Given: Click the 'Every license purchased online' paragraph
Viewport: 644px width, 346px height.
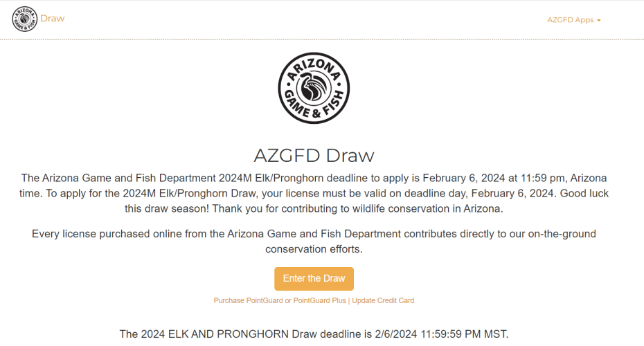Looking at the screenshot, I should coord(314,242).
